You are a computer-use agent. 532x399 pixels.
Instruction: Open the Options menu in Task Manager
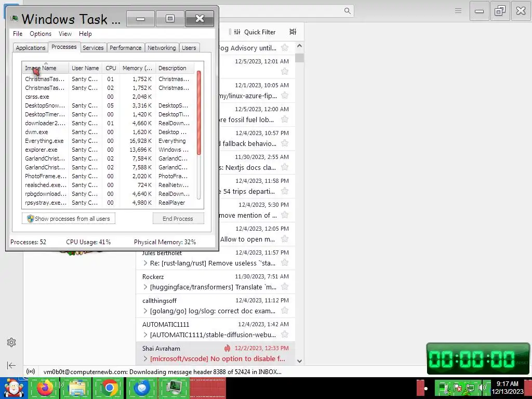coord(41,34)
